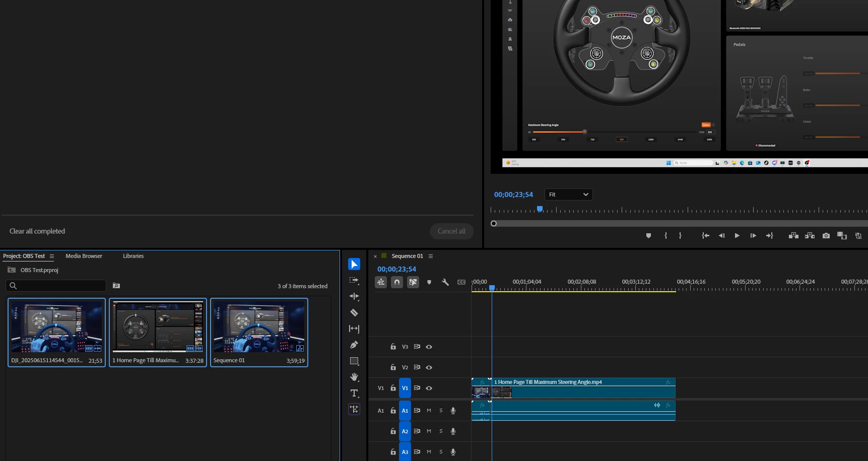This screenshot has width=868, height=461.
Task: Toggle V2 track output eye
Action: pyautogui.click(x=429, y=368)
